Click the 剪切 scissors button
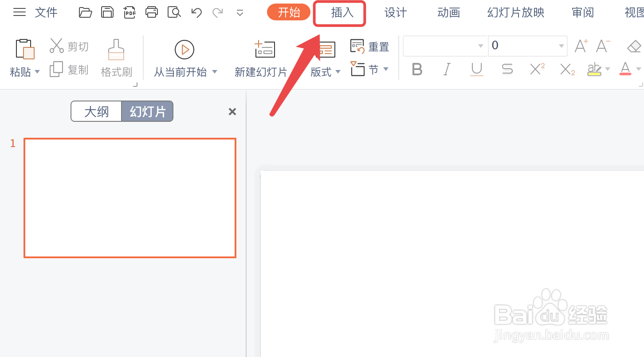 tap(69, 46)
